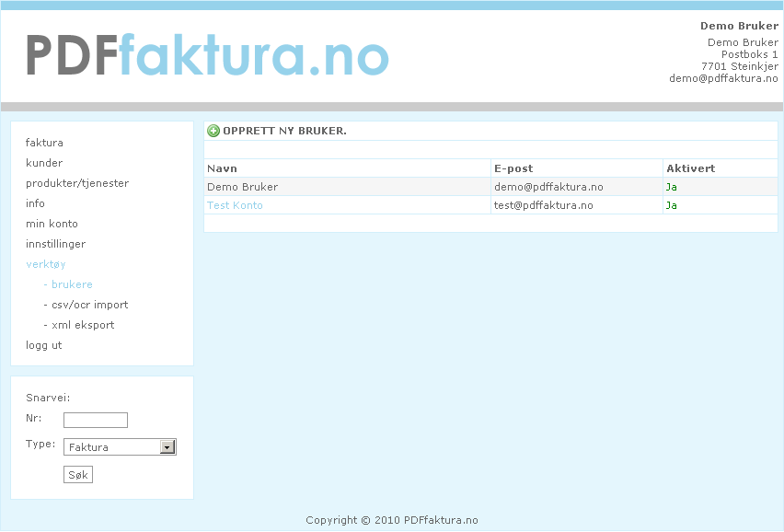Click the test@pdffaktura.no table cell
The width and height of the screenshot is (784, 532).
pyautogui.click(x=577, y=205)
